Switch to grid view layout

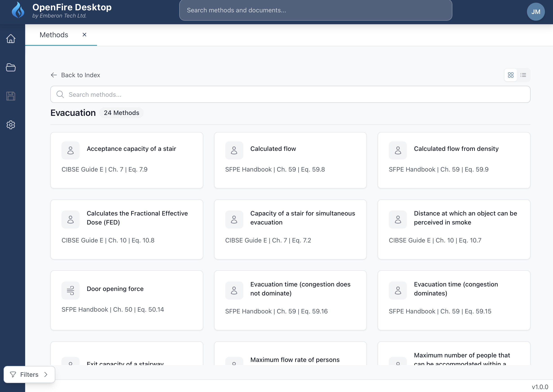point(511,75)
